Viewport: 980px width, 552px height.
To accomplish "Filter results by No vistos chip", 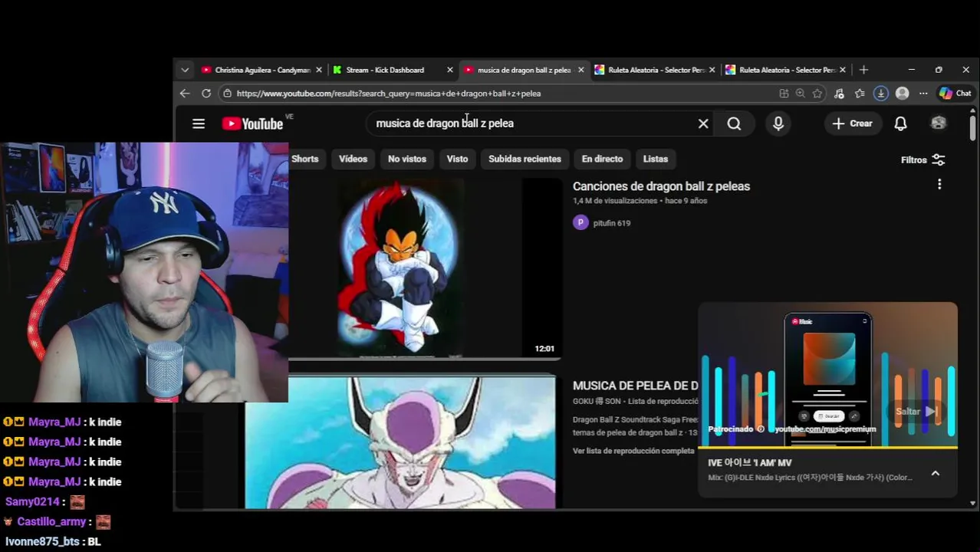I will (407, 159).
